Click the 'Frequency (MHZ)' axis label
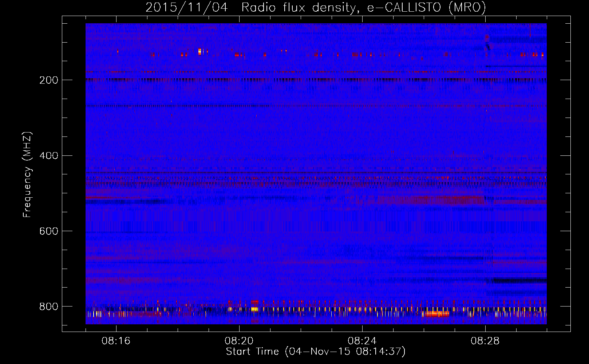This screenshot has width=589, height=364. (27, 175)
